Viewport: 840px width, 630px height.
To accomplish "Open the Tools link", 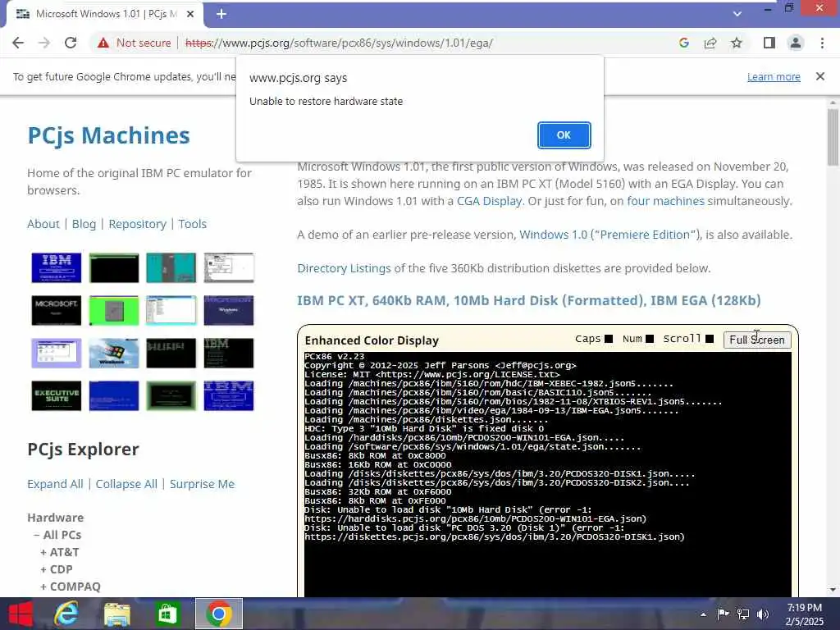I will click(192, 224).
